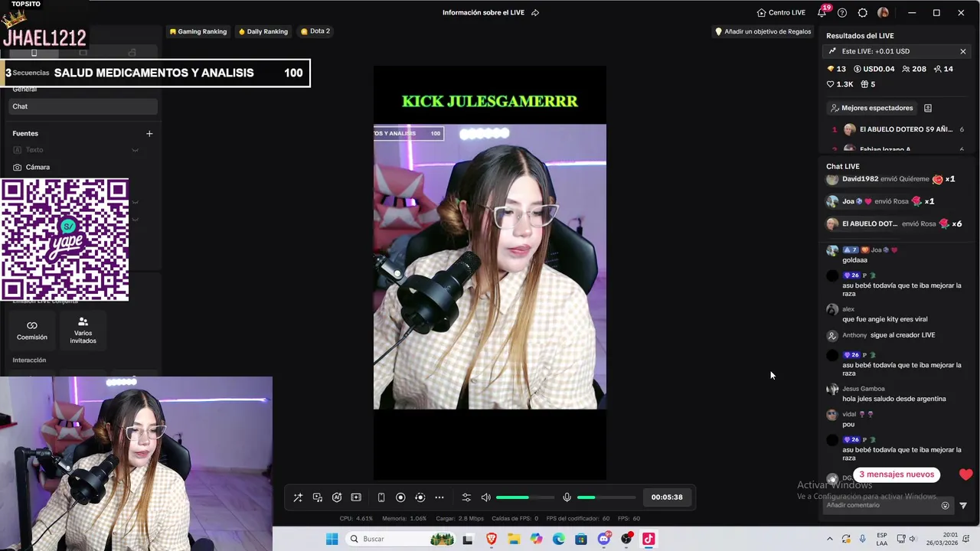Click Joa's goldaaa chat message
This screenshot has width=980, height=551.
[x=863, y=255]
